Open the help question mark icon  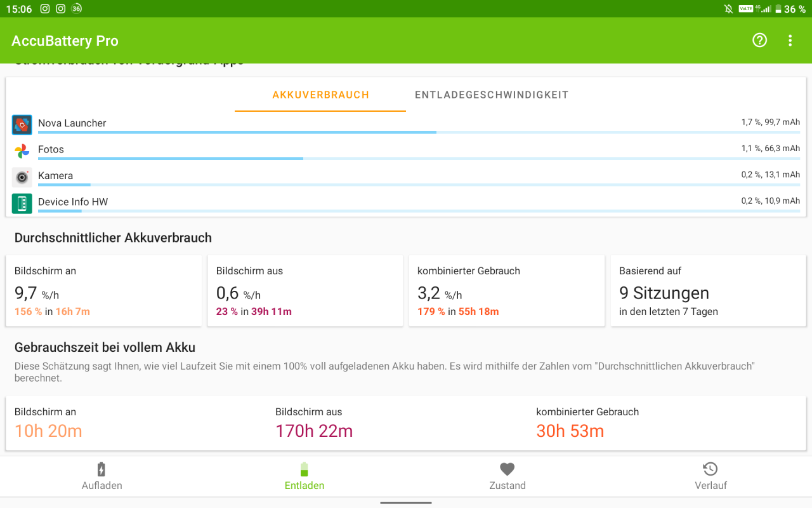(x=759, y=41)
